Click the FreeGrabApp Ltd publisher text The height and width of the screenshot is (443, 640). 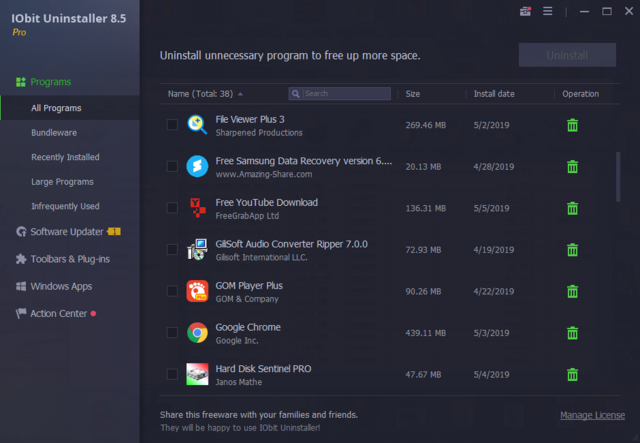[247, 216]
